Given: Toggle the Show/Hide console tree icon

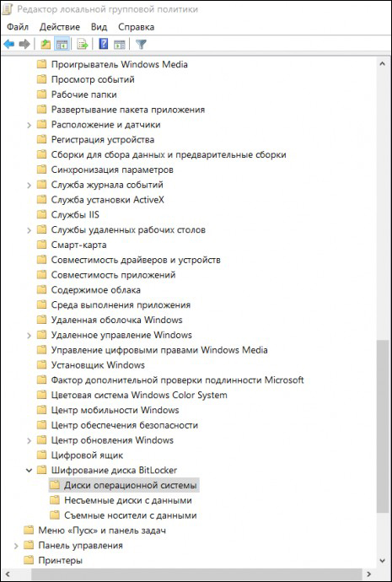Looking at the screenshot, I should [62, 45].
